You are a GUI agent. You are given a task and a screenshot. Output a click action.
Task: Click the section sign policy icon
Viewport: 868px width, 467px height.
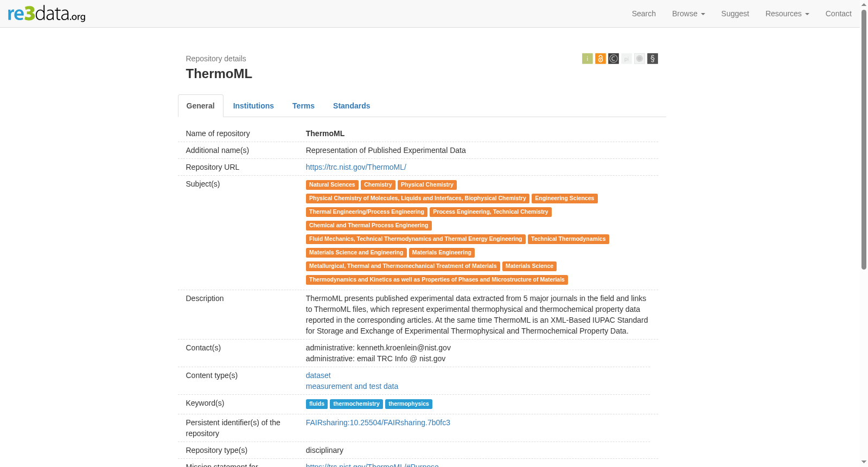(652, 59)
